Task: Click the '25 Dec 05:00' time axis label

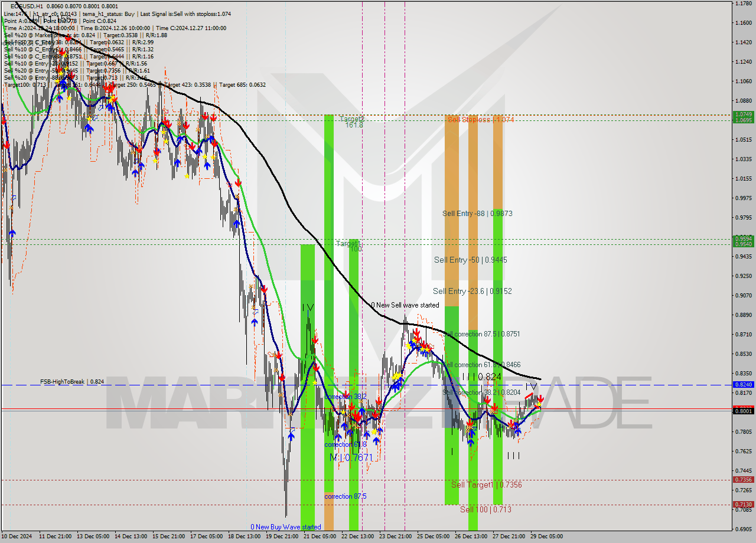Action: (x=434, y=537)
